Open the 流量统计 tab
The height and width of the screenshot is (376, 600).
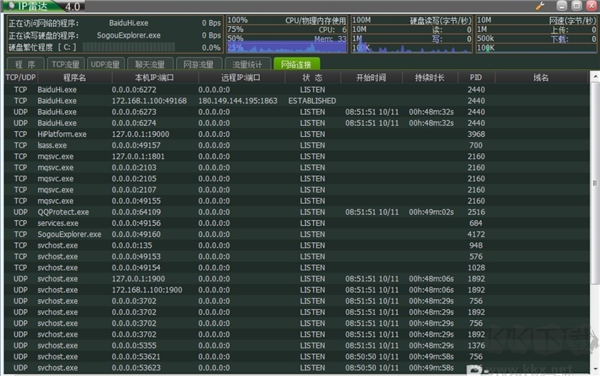point(247,64)
